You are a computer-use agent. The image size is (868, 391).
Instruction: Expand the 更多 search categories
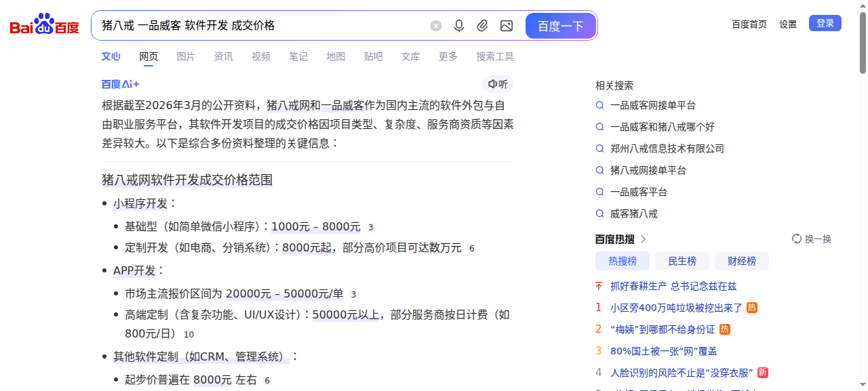click(448, 56)
